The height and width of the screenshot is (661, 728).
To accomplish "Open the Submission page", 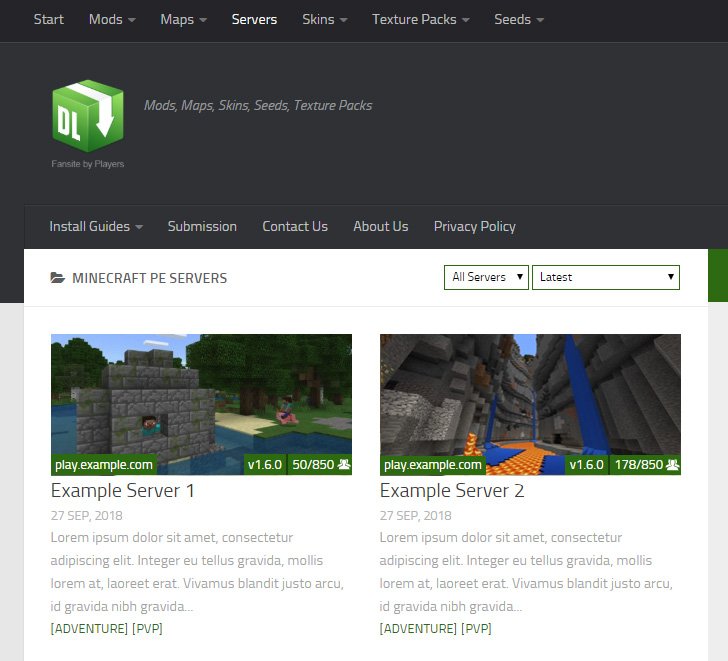I will pos(202,227).
